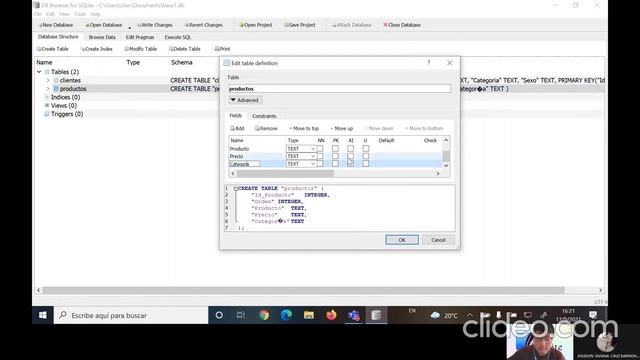
Task: Open Firefox from the taskbar
Action: point(331,315)
